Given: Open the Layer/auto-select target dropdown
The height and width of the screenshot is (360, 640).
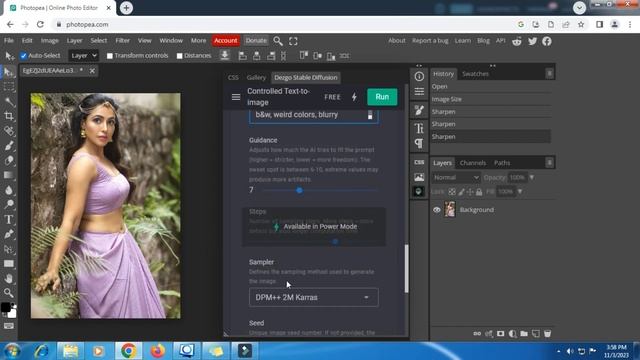Looking at the screenshot, I should 83,56.
